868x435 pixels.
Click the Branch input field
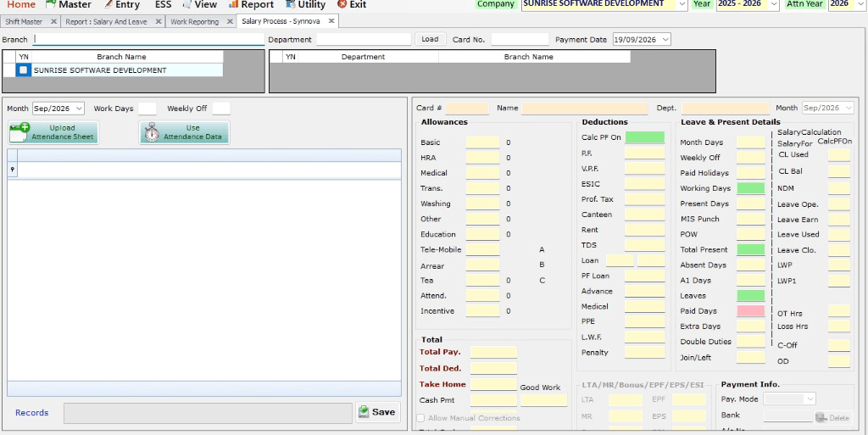148,39
